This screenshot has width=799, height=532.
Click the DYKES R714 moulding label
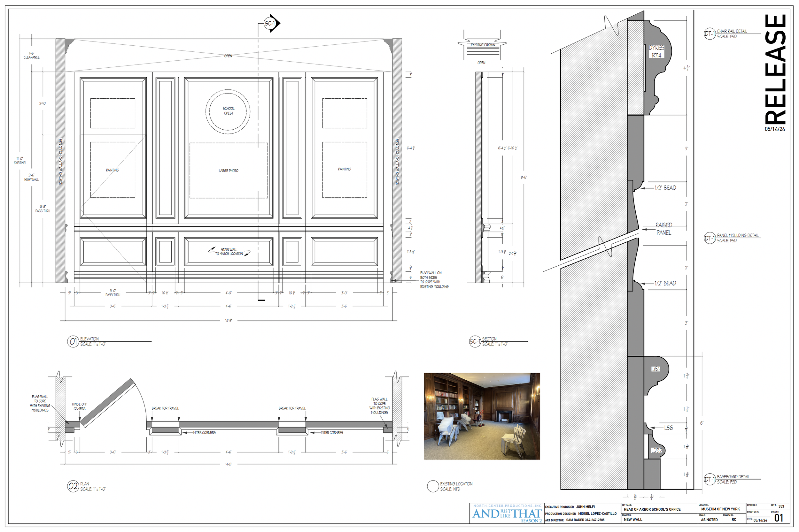[x=656, y=52]
